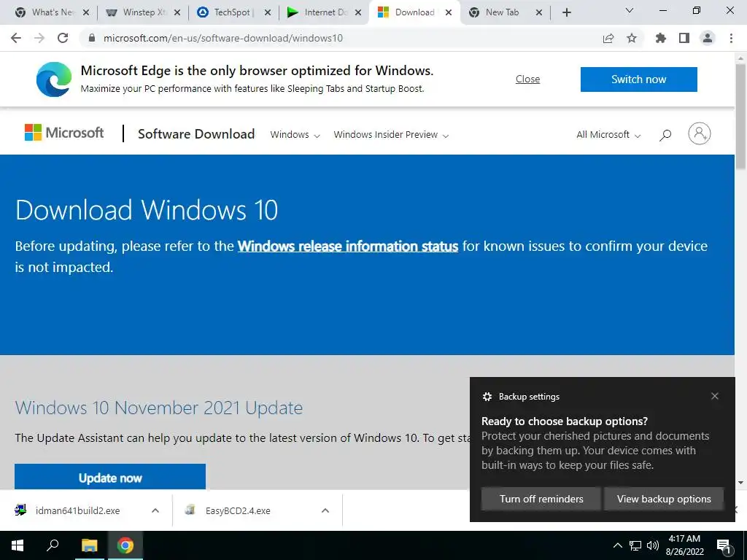Open the notification center icon
Image resolution: width=747 pixels, height=560 pixels.
[x=724, y=546]
